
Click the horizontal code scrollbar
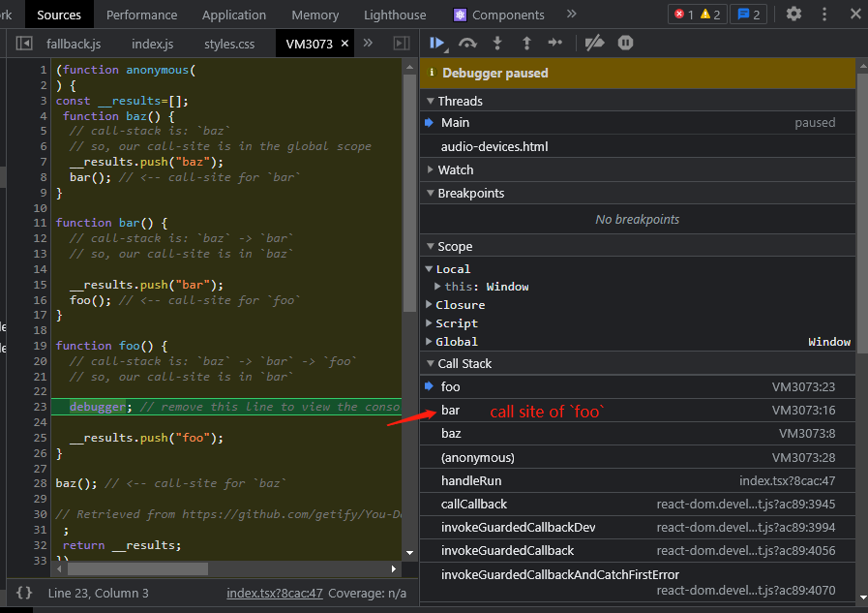coord(135,569)
